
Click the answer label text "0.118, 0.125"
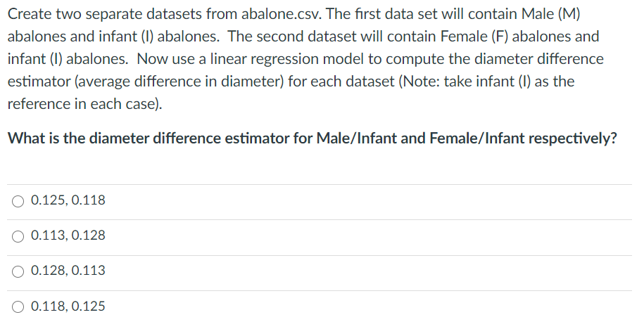[68, 307]
